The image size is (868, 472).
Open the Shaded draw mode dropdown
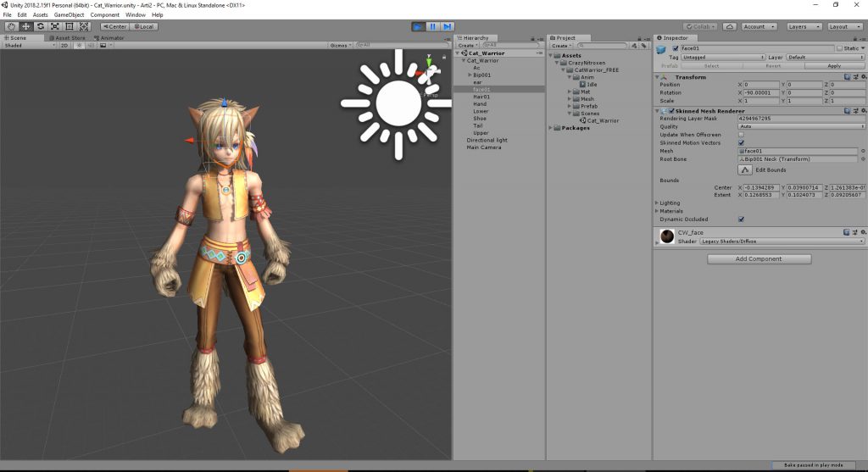point(30,46)
